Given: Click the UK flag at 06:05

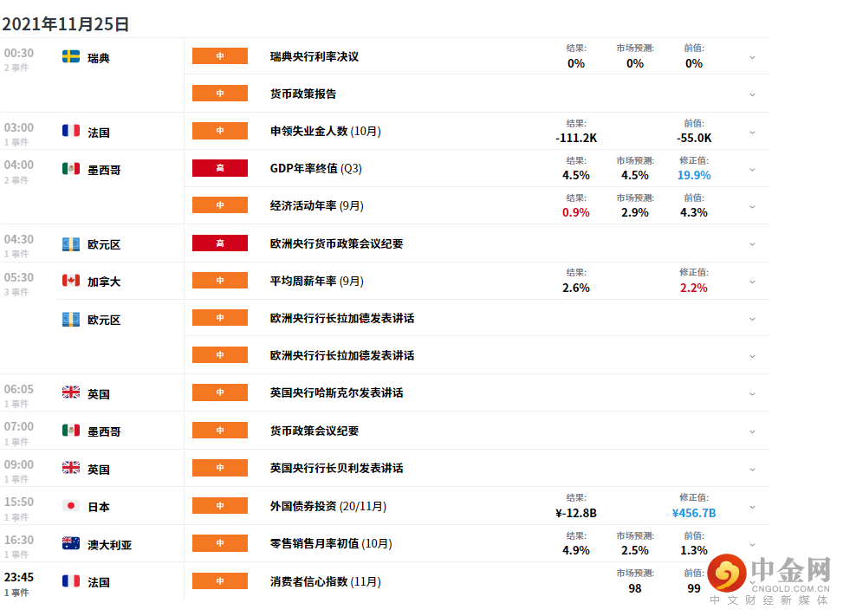Looking at the screenshot, I should 71,393.
